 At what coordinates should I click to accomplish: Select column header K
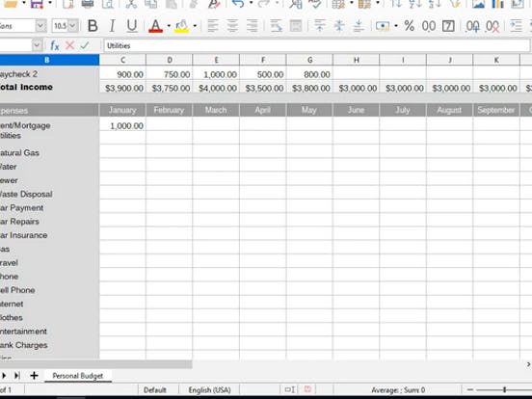tap(496, 60)
